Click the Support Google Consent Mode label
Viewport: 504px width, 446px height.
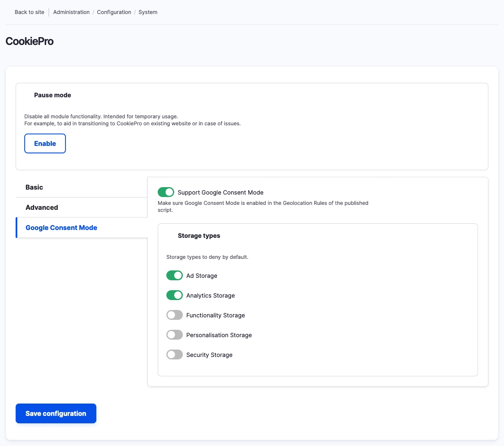click(x=220, y=192)
